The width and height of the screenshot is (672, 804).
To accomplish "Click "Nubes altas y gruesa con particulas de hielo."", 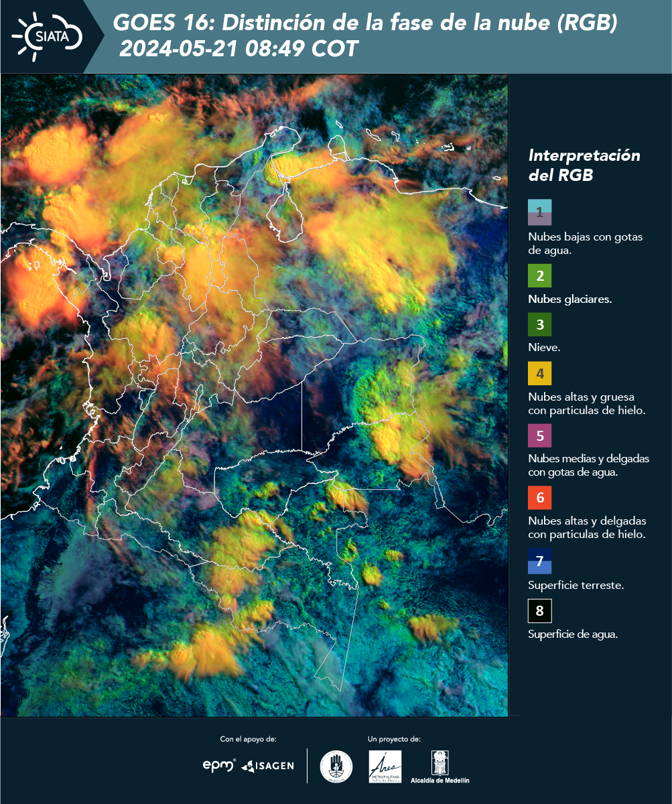I will coord(587,403).
